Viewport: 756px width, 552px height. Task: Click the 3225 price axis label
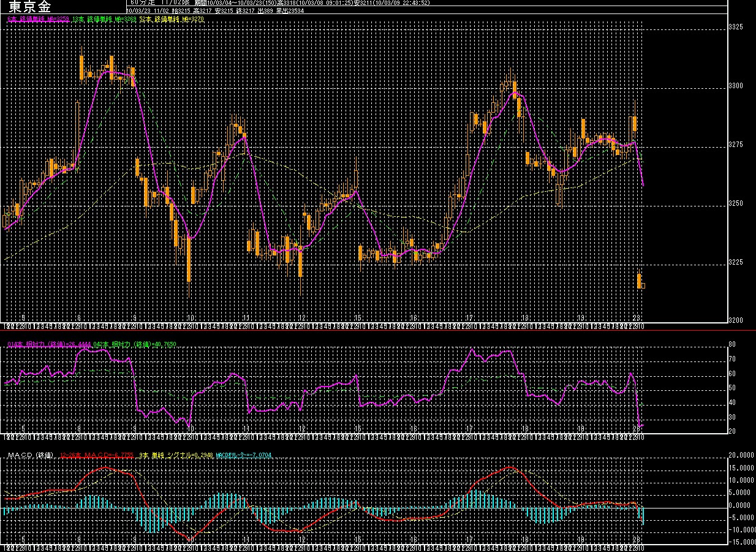click(x=736, y=262)
